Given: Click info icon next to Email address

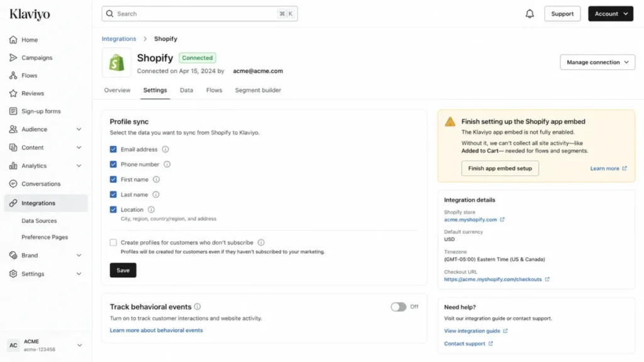Looking at the screenshot, I should pos(165,150).
